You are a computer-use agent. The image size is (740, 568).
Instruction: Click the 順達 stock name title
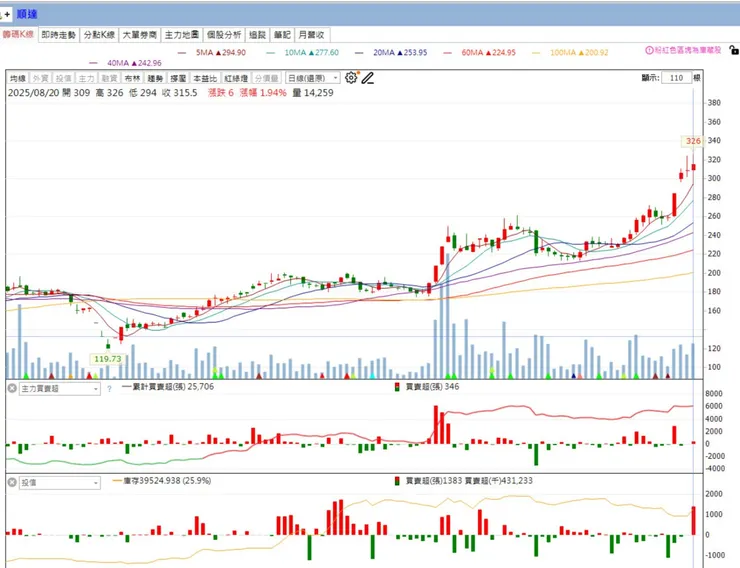point(27,14)
